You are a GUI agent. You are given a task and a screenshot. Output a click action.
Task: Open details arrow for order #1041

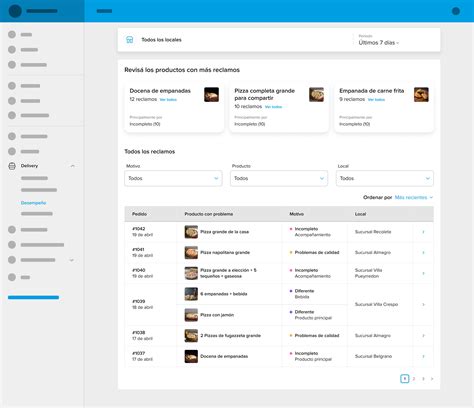(423, 253)
